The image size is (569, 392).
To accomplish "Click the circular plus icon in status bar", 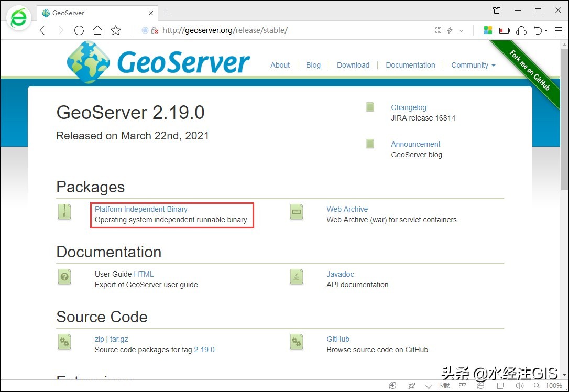I will [x=392, y=386].
